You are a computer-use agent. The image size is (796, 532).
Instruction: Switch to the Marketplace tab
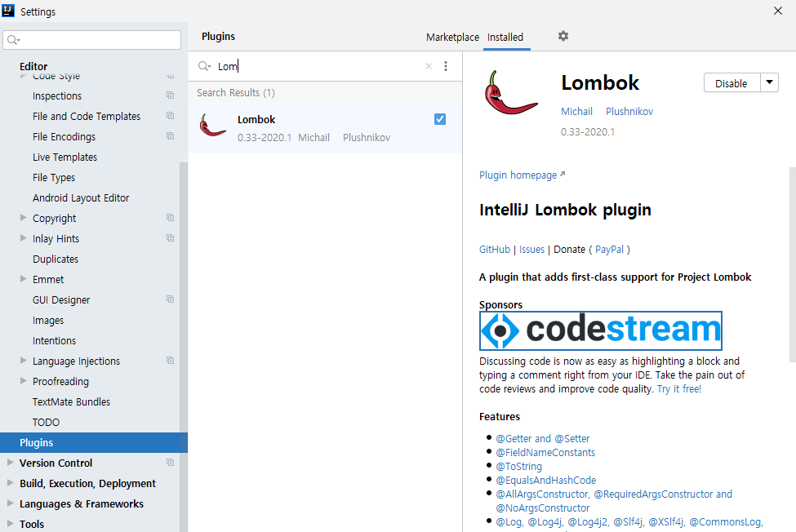pyautogui.click(x=452, y=37)
